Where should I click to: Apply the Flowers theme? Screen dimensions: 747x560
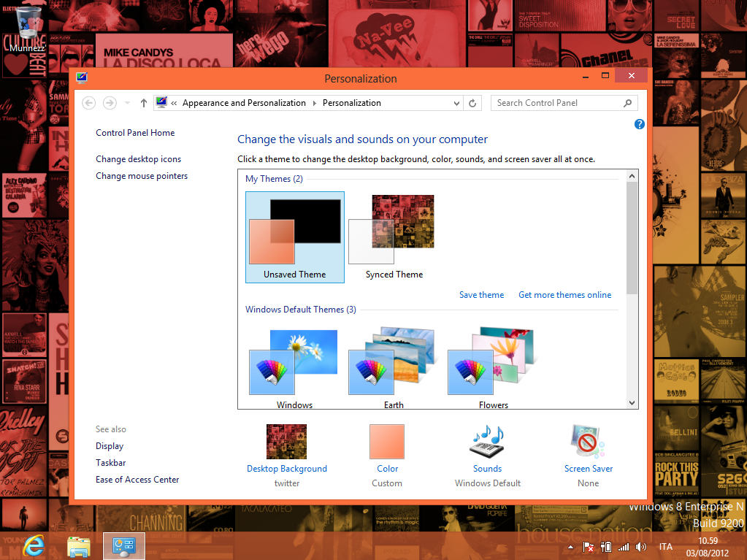(x=493, y=368)
